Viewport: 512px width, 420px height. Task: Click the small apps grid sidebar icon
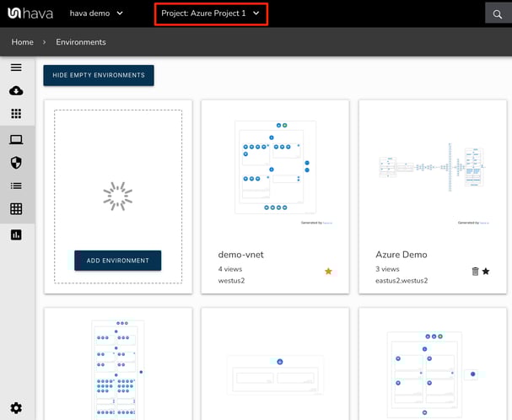(16, 114)
